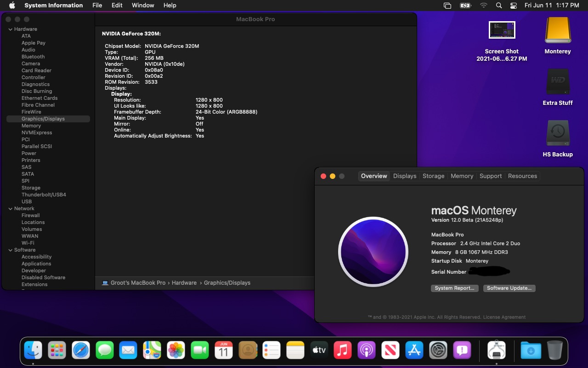Image resolution: width=588 pixels, height=368 pixels.
Task: Collapse the Network section in sidebar
Action: point(10,208)
